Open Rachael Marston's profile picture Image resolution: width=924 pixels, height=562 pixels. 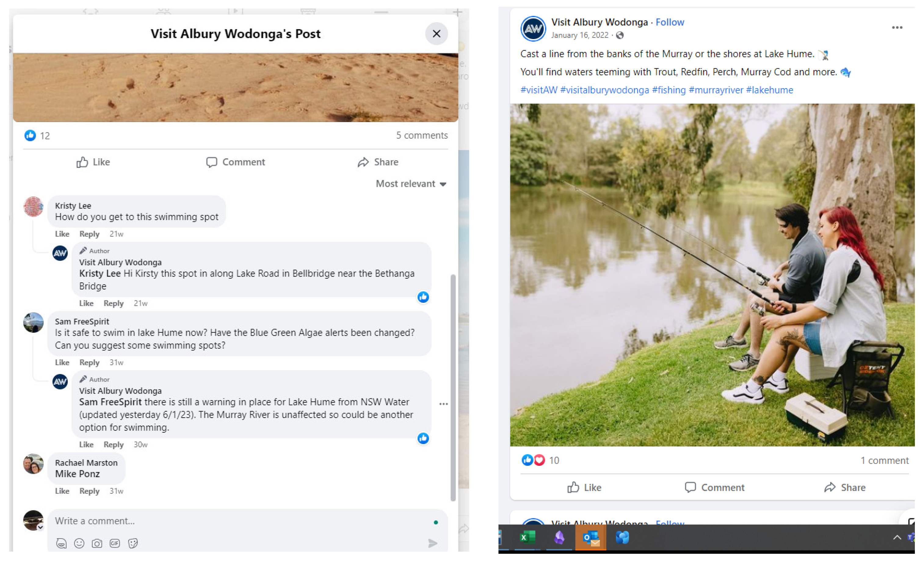tap(33, 464)
